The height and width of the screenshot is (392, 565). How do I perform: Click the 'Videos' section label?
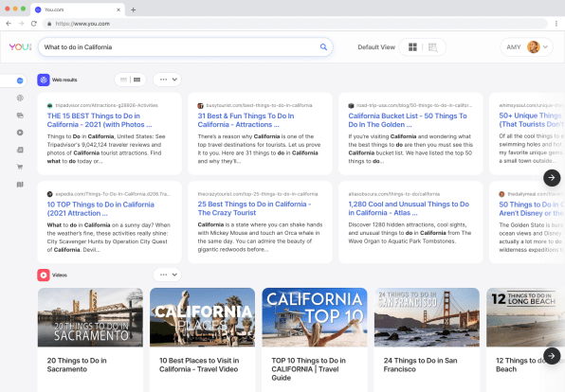pyautogui.click(x=60, y=275)
